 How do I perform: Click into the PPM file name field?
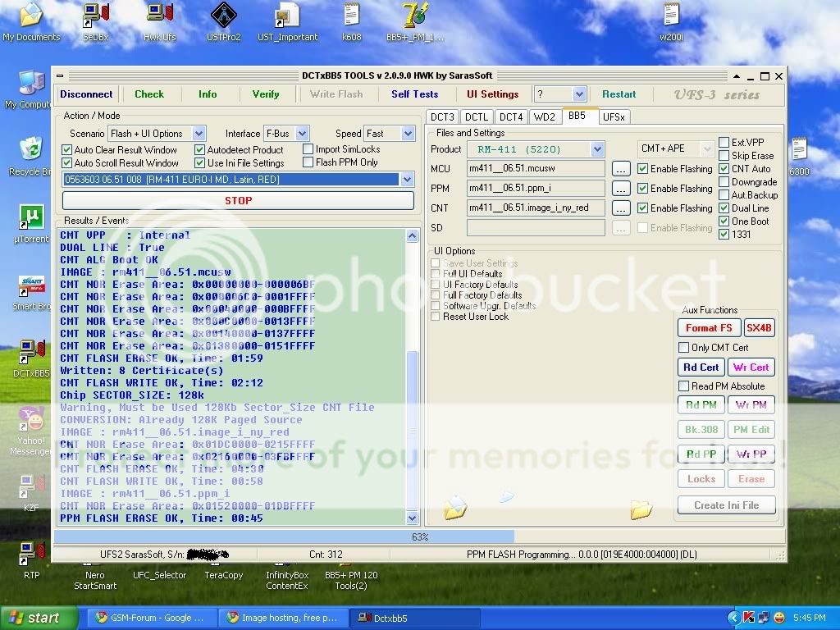point(536,189)
